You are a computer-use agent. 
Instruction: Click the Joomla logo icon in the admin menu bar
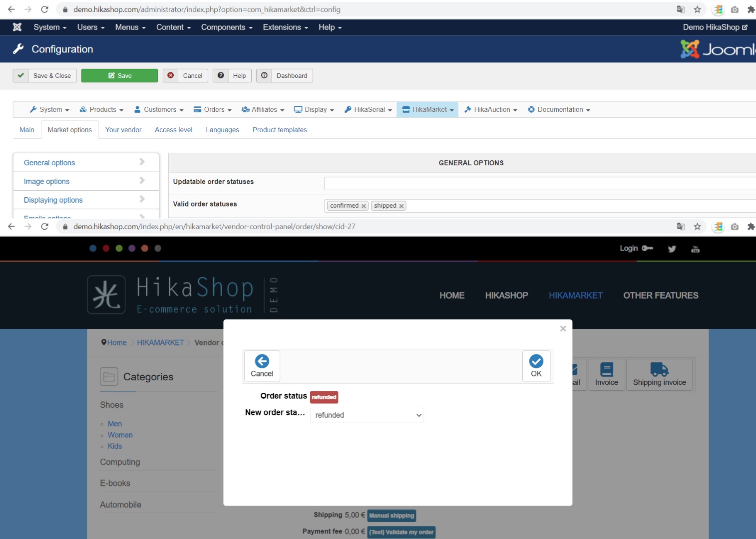(17, 27)
